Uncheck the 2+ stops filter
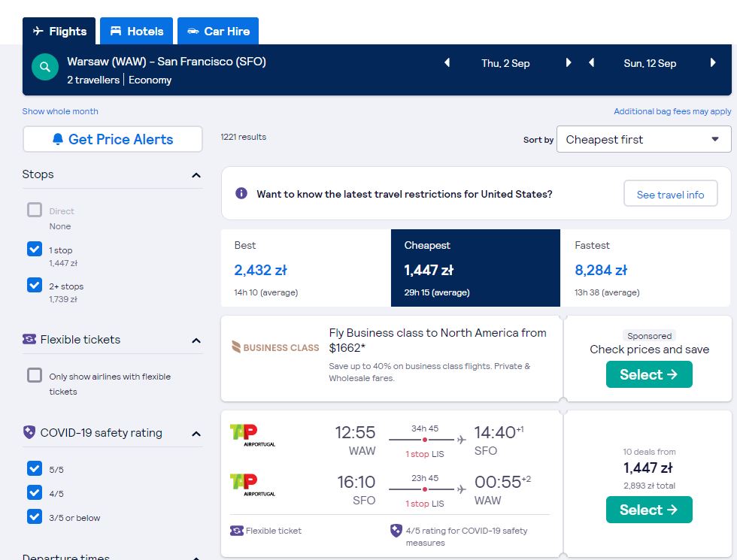Image resolution: width=737 pixels, height=560 pixels. pos(35,285)
